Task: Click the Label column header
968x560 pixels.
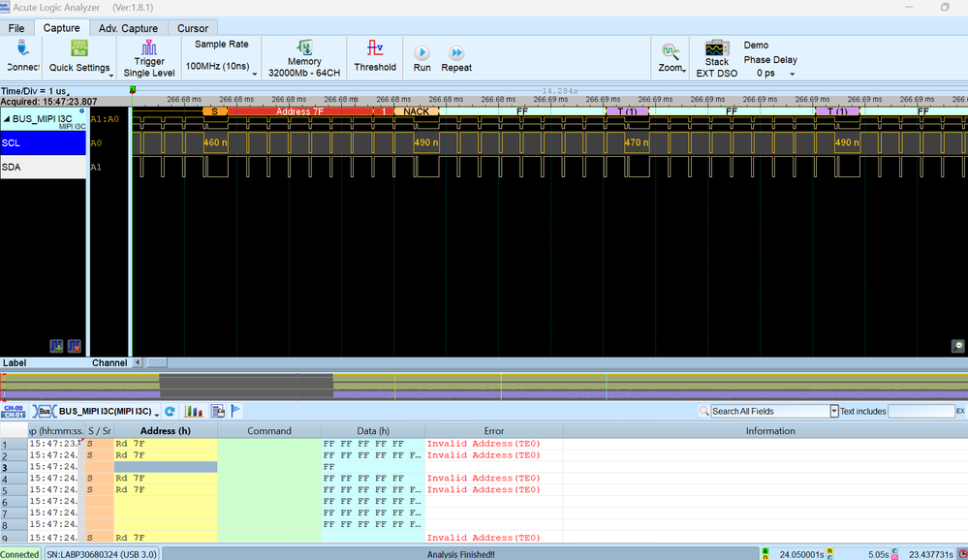Action: pyautogui.click(x=15, y=363)
